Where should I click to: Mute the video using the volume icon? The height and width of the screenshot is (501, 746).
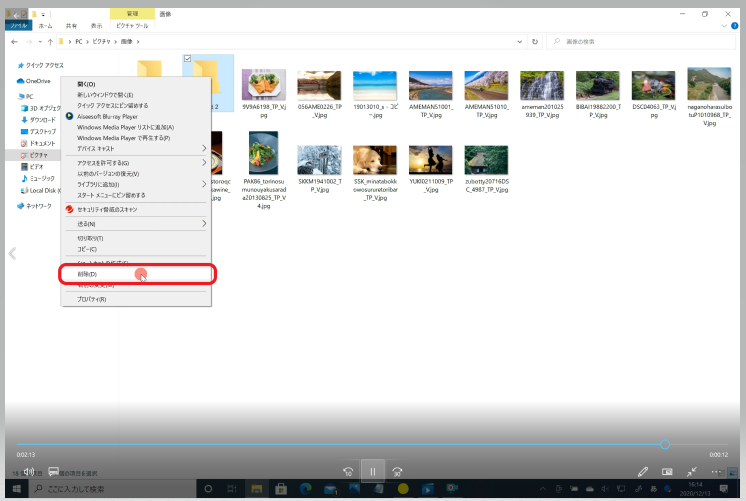point(29,471)
